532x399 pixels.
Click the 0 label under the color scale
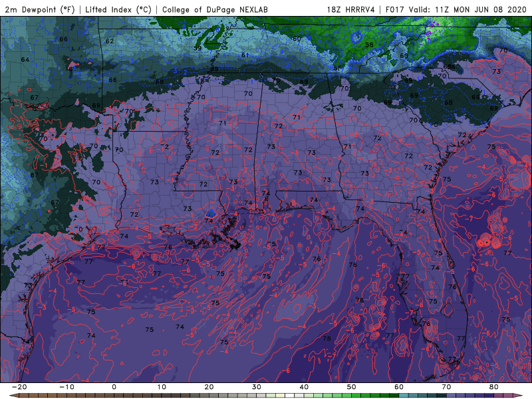coord(114,387)
